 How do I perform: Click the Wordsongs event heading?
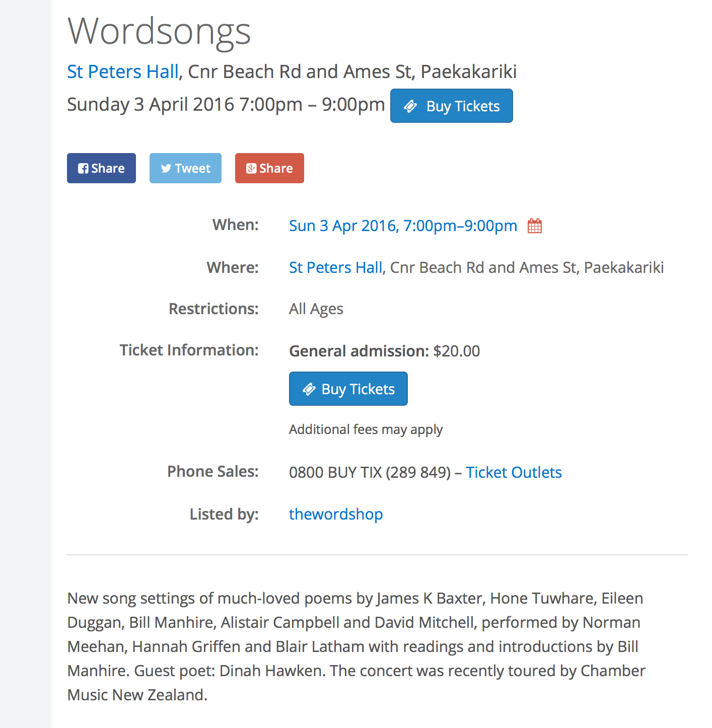159,31
